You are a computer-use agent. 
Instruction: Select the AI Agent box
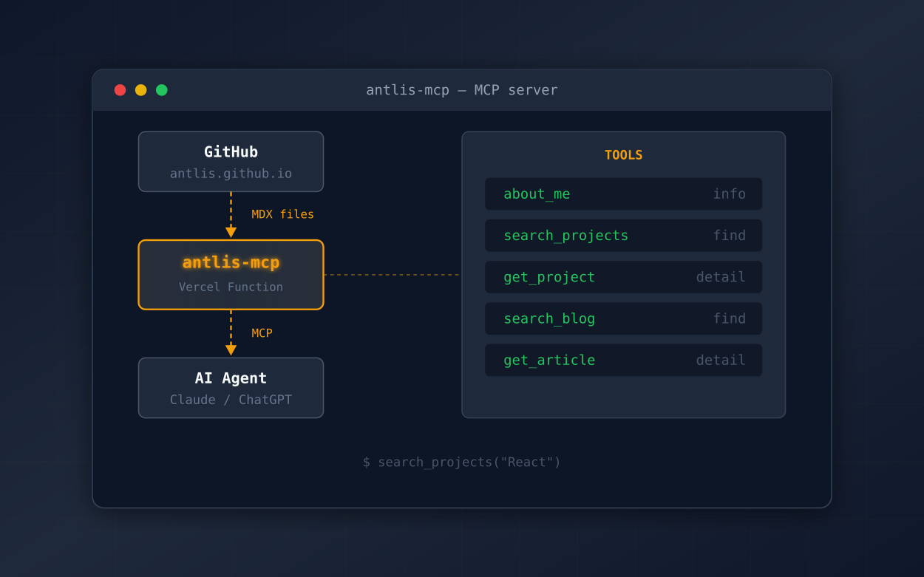[231, 388]
